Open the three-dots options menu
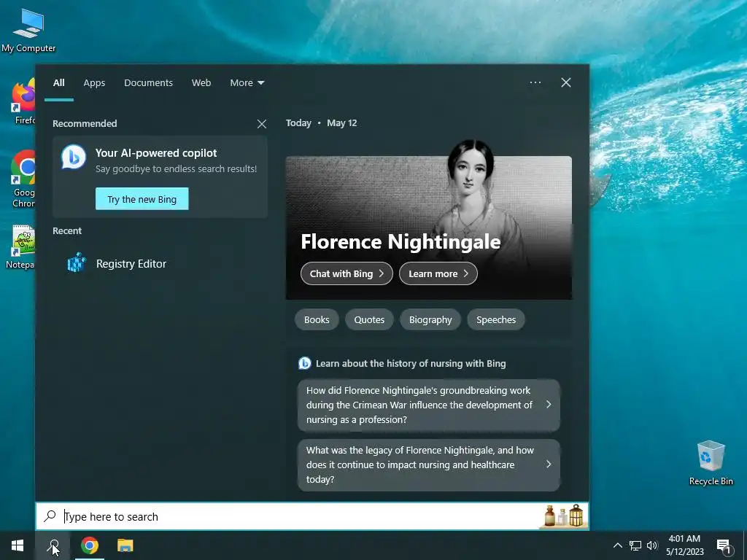747x560 pixels. (x=535, y=82)
